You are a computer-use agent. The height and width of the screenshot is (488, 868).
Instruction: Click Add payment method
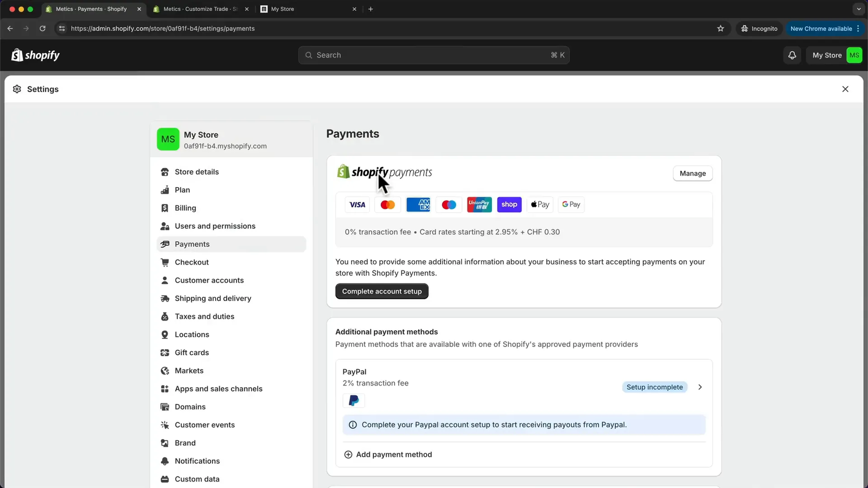click(x=388, y=455)
